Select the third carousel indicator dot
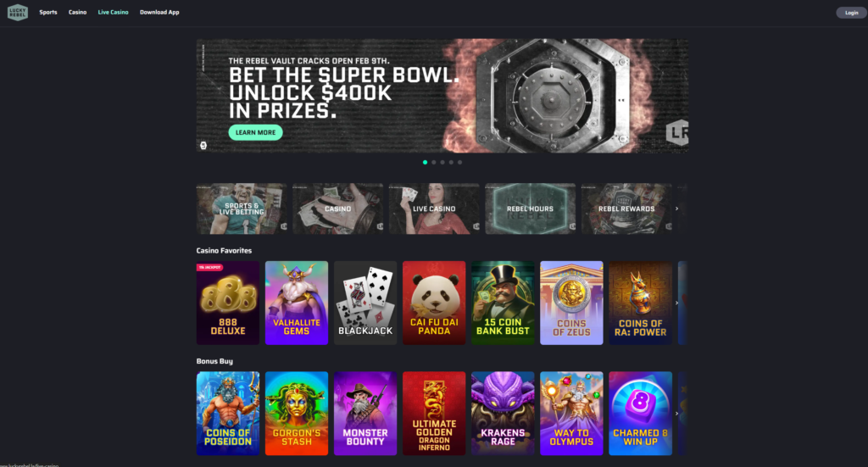 tap(442, 162)
